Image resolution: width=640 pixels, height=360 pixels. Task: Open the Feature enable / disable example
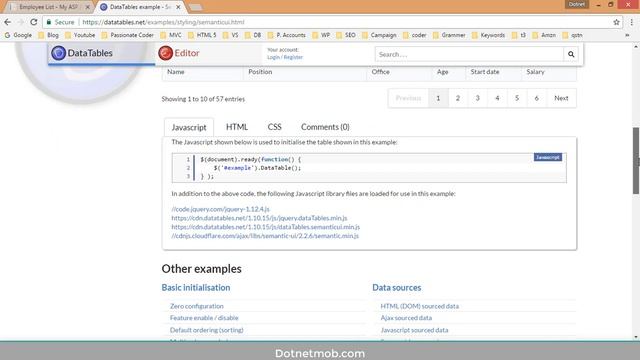(x=204, y=318)
